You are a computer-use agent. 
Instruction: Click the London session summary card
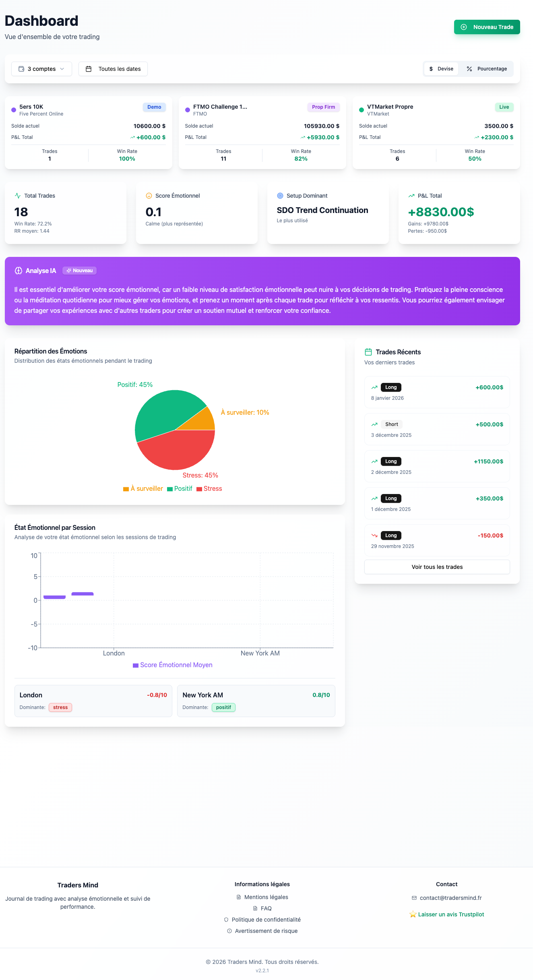click(93, 701)
